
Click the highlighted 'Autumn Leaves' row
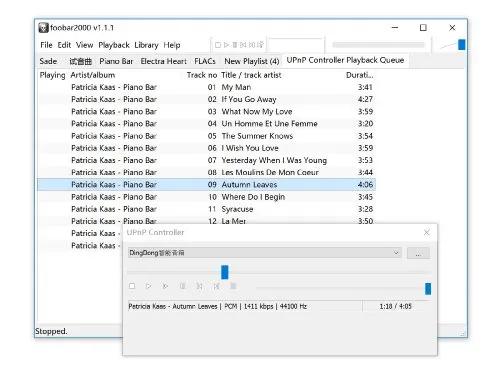pos(207,185)
